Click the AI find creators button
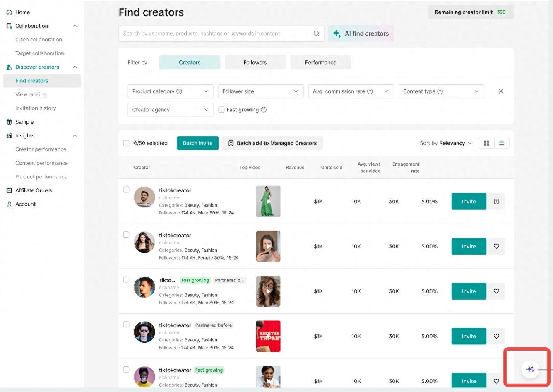553x392 pixels. tap(361, 34)
